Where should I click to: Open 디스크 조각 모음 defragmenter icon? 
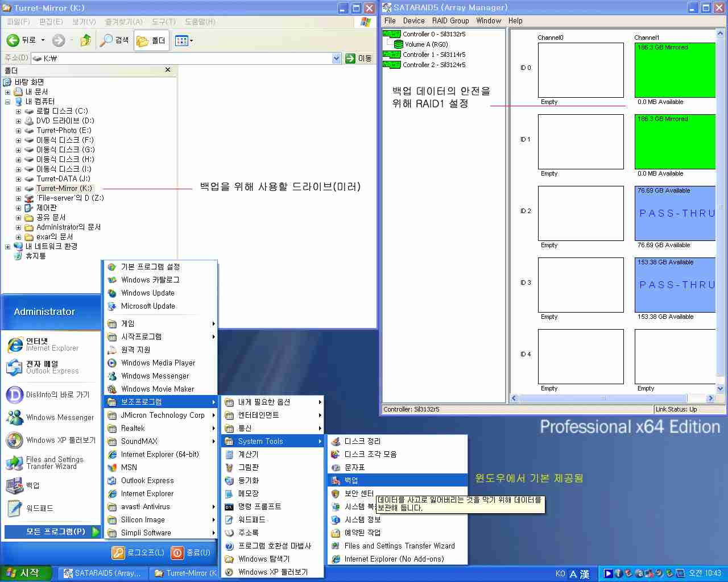click(336, 455)
